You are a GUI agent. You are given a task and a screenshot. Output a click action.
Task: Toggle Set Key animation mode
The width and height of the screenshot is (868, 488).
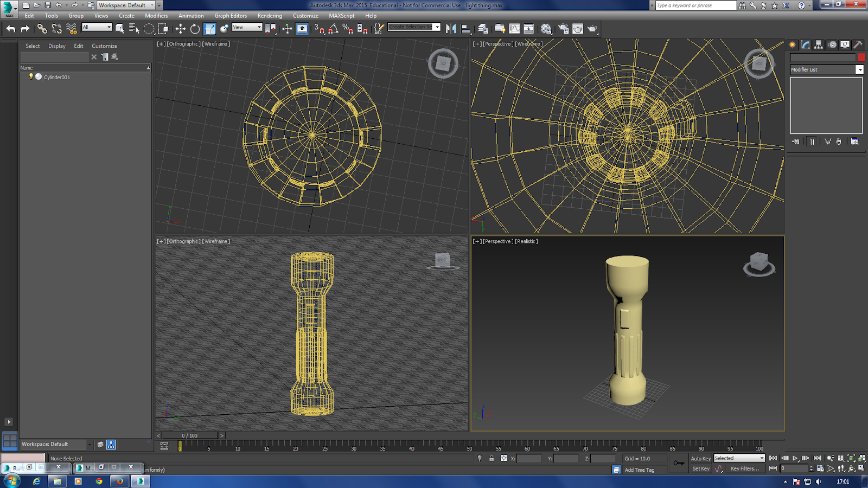point(700,468)
